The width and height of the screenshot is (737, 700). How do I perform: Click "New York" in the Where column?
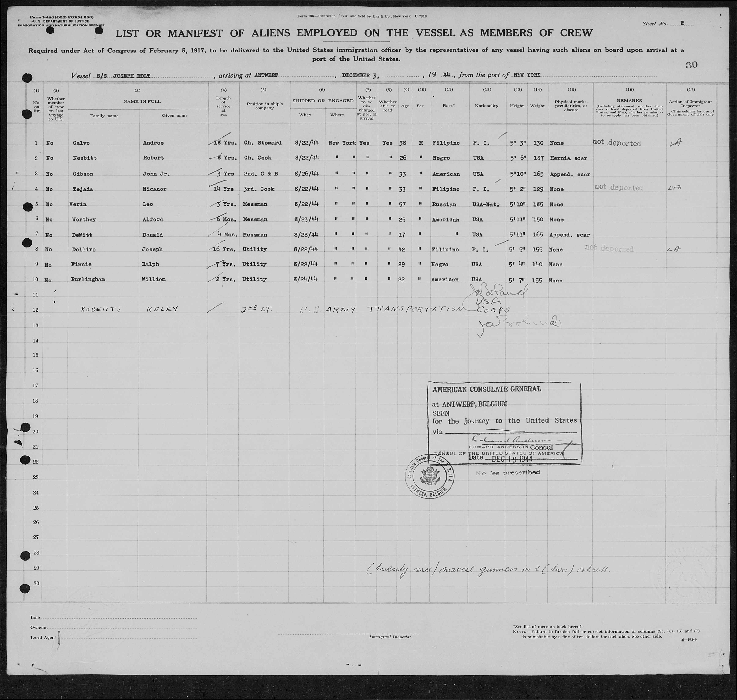342,143
